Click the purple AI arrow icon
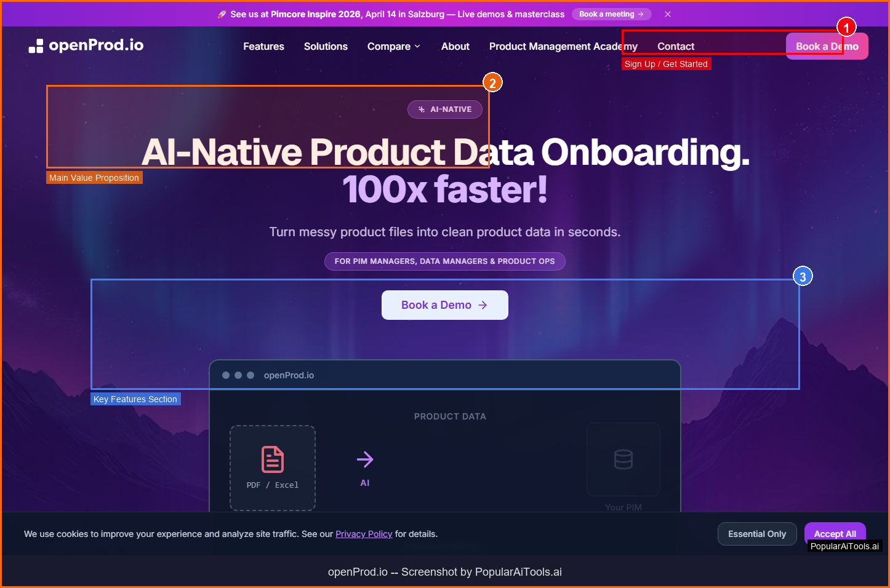Image resolution: width=890 pixels, height=588 pixels. click(365, 459)
